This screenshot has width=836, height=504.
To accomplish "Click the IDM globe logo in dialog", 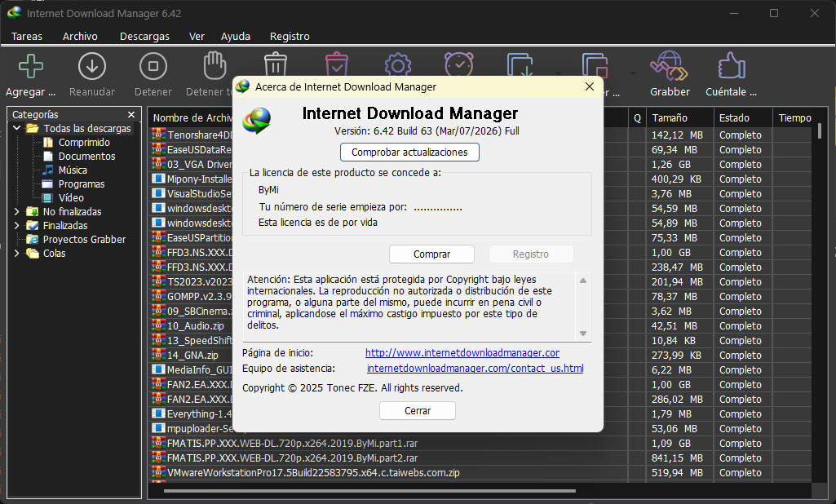I will pyautogui.click(x=257, y=120).
